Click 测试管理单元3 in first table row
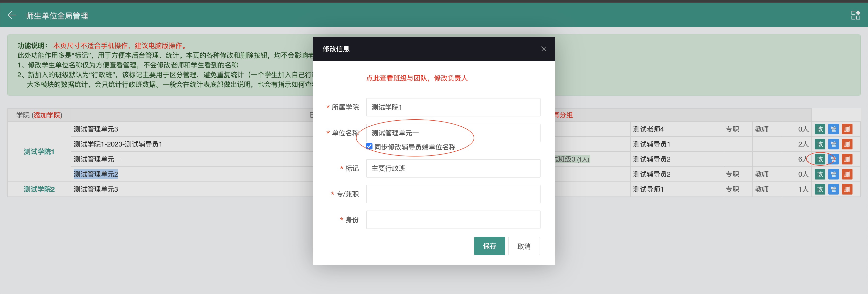868x294 pixels. [x=96, y=129]
